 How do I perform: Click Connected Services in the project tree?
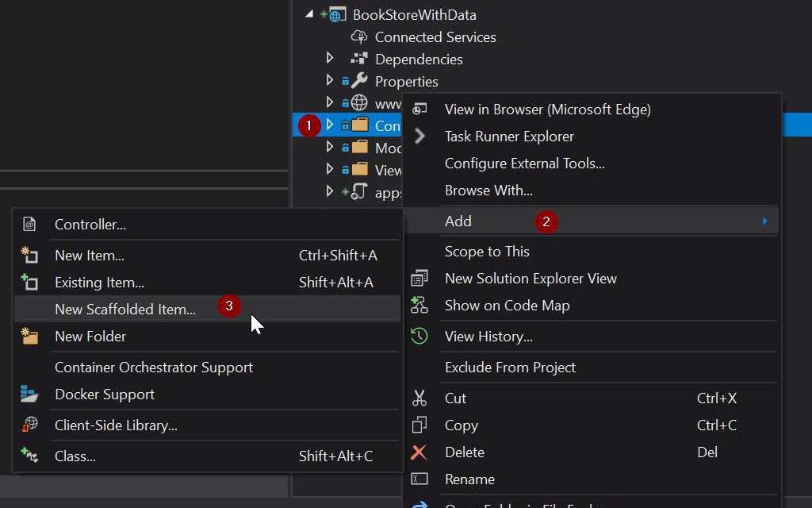[435, 37]
